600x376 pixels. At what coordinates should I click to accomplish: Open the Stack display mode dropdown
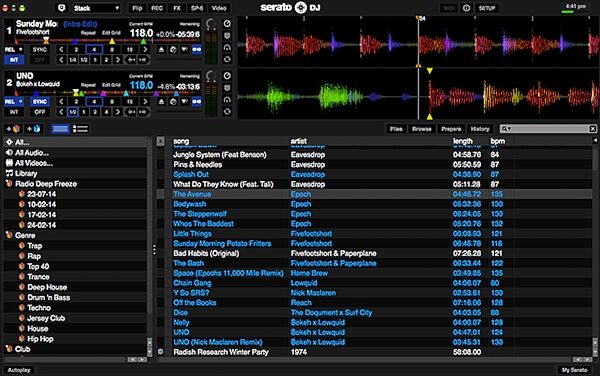coord(96,8)
